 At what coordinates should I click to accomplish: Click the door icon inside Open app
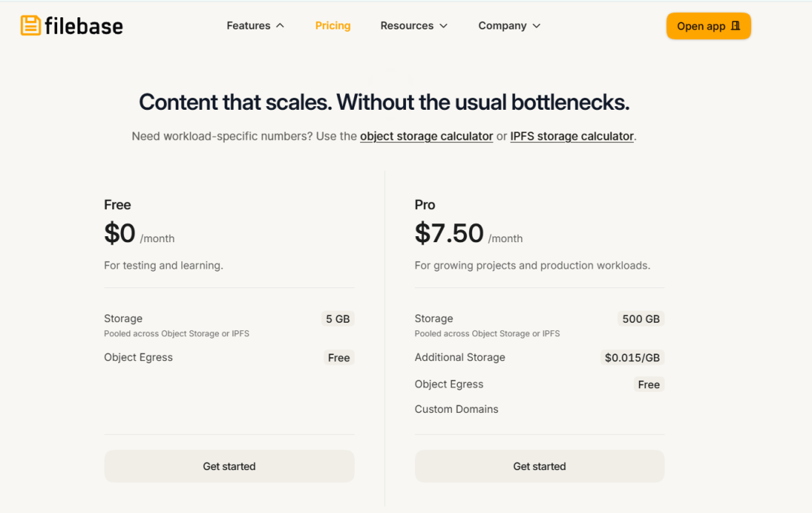pyautogui.click(x=735, y=26)
